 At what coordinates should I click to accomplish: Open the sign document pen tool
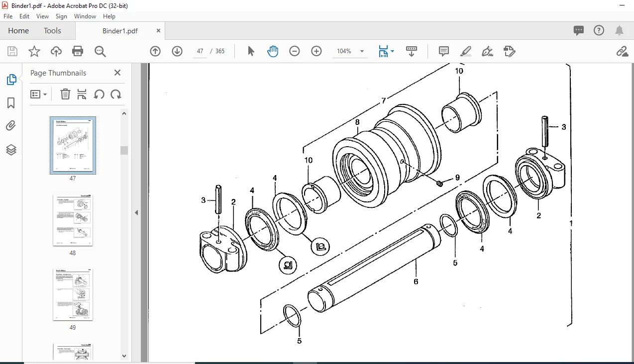488,51
